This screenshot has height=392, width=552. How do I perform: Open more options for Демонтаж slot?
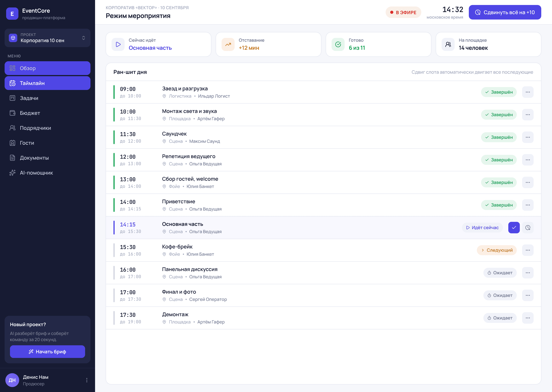528,318
